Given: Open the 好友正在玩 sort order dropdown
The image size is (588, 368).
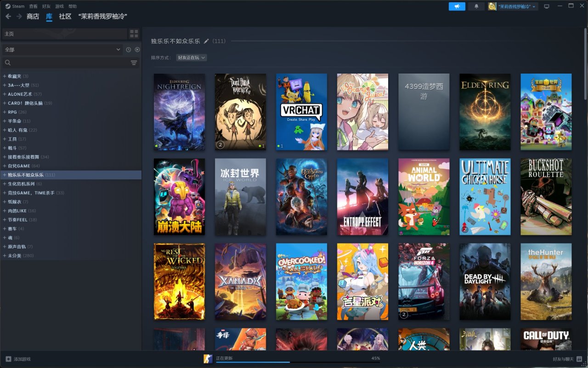Looking at the screenshot, I should [x=192, y=57].
